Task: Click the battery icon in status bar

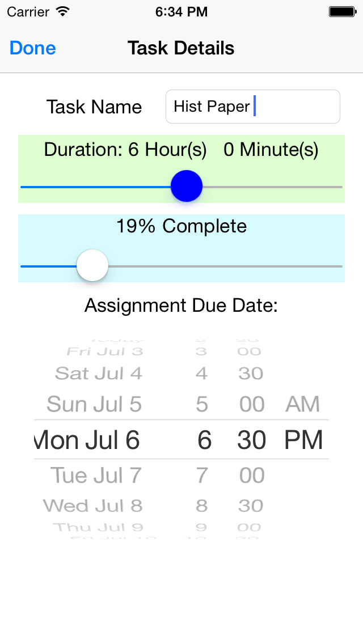Action: [x=342, y=11]
